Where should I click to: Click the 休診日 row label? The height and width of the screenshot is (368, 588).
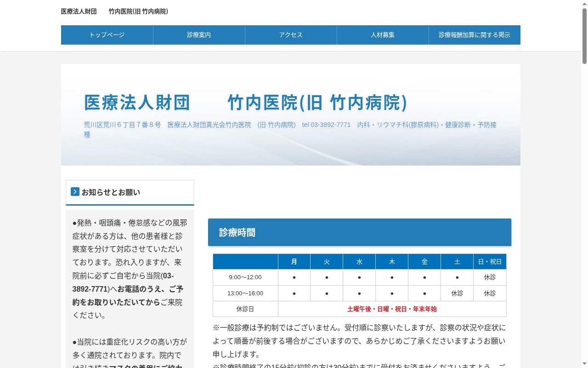(245, 309)
